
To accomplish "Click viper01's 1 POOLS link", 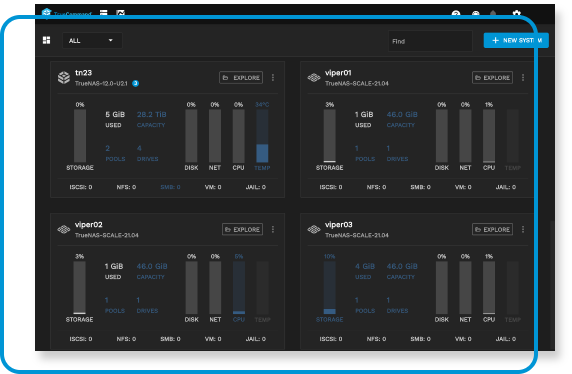I will pyautogui.click(x=365, y=153).
